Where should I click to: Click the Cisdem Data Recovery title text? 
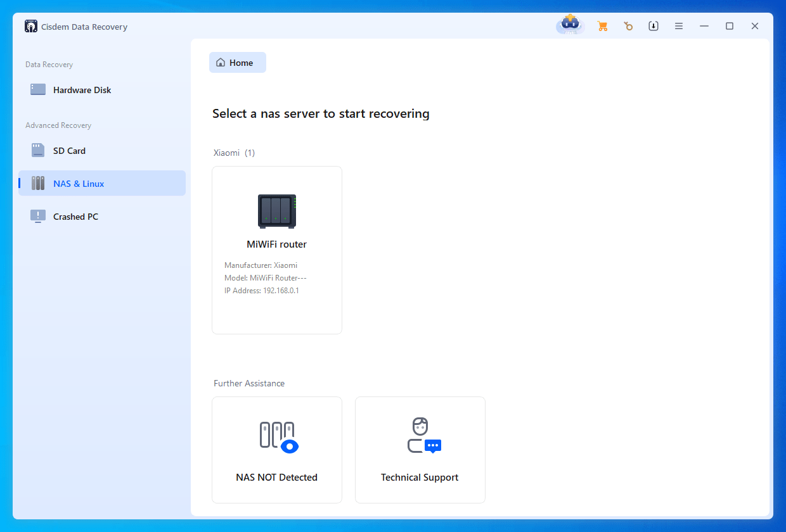coord(85,27)
